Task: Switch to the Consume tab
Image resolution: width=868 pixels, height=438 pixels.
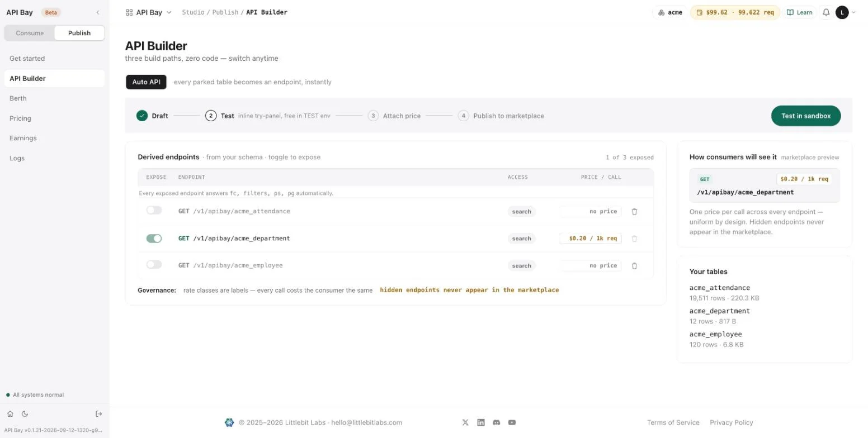Action: pos(30,33)
